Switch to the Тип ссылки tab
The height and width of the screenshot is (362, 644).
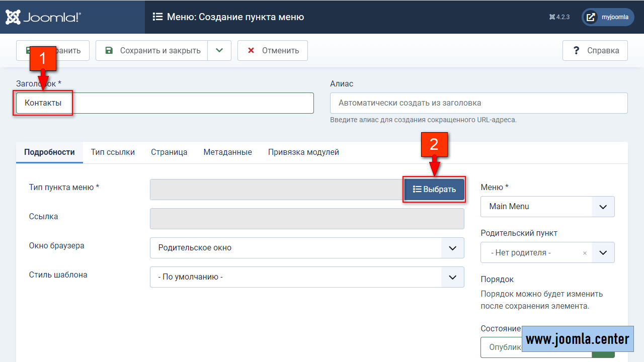tap(113, 152)
